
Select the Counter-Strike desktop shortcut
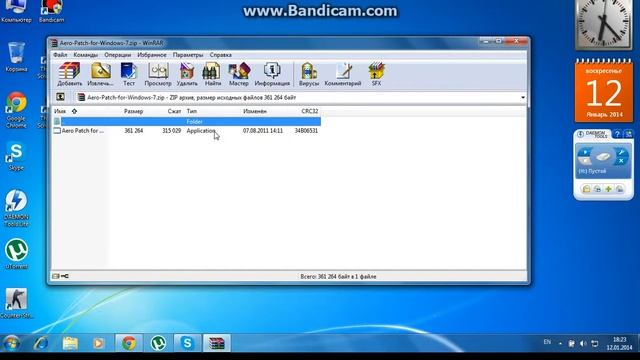pos(16,303)
